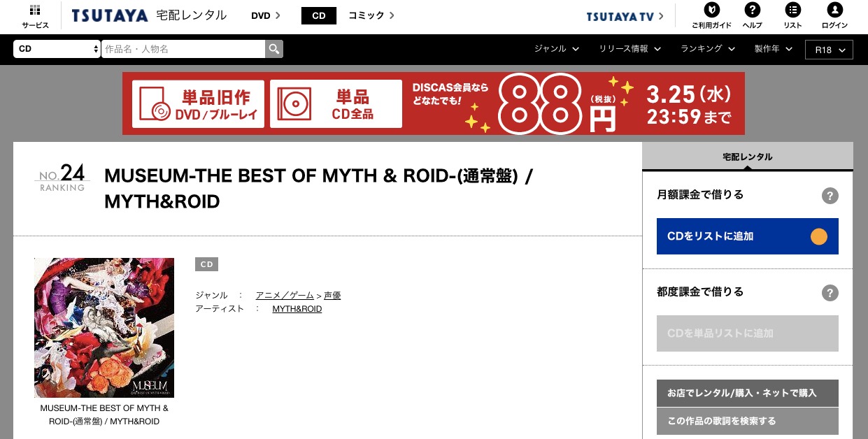Viewport: 868px width, 439px height.
Task: Click the MUSEUM album cover thumbnail
Action: (104, 327)
